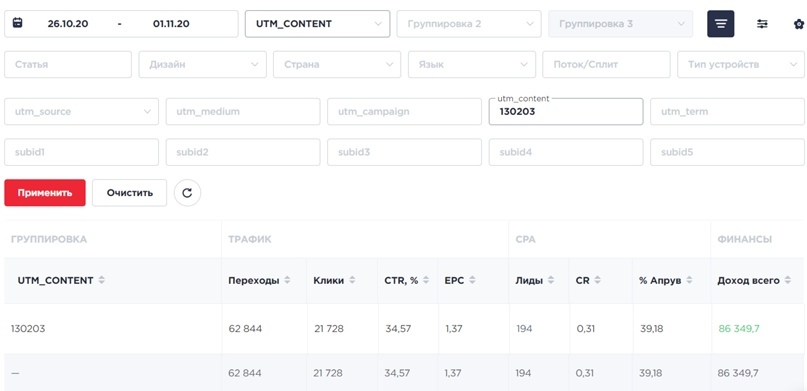This screenshot has width=807, height=391.
Task: Click 0,31 CR in the totals row
Action: click(586, 373)
